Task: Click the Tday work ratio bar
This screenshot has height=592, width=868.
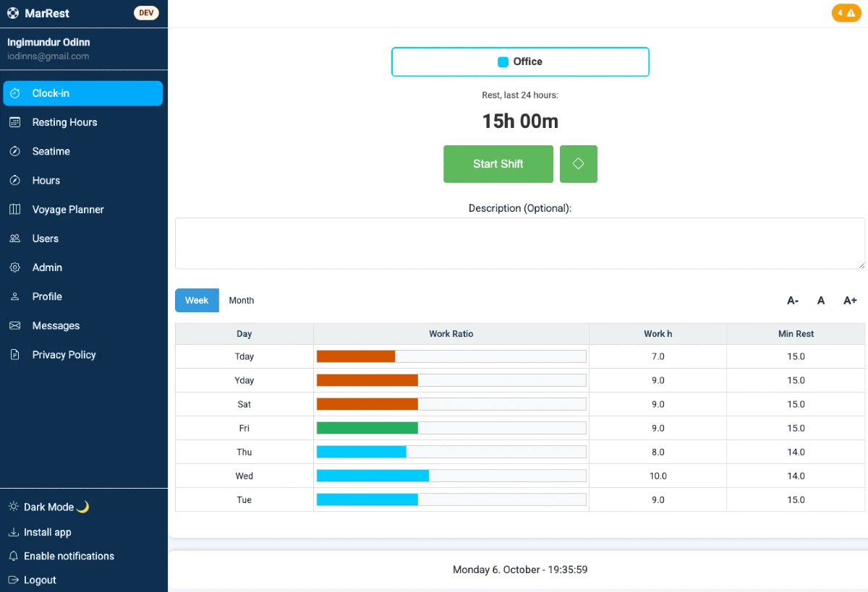Action: (451, 356)
